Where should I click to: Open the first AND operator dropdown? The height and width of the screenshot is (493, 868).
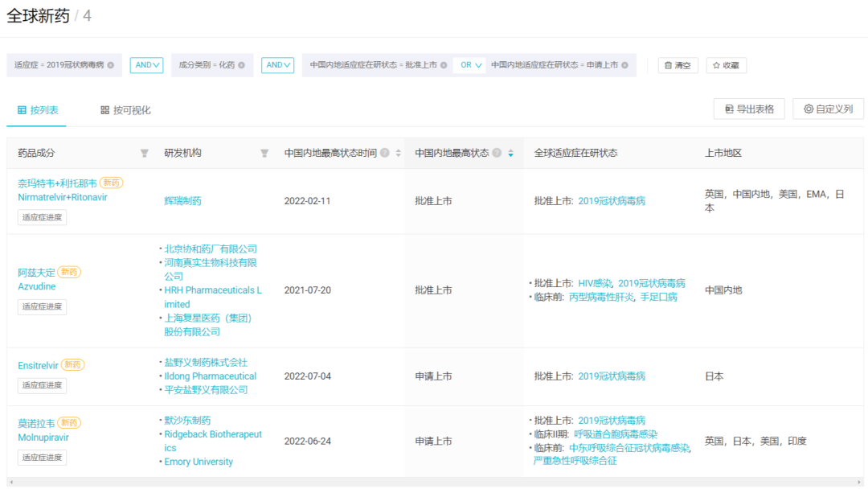tap(146, 65)
